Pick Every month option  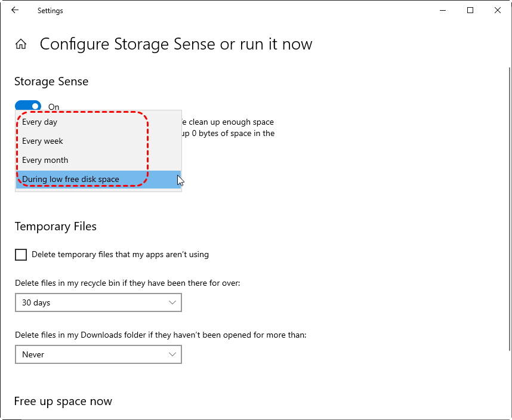45,160
